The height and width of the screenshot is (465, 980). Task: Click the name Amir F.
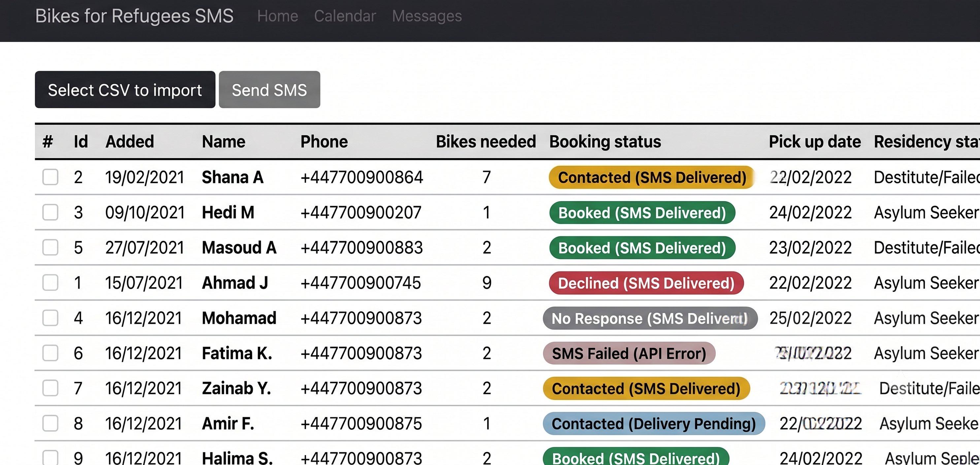[x=228, y=423]
